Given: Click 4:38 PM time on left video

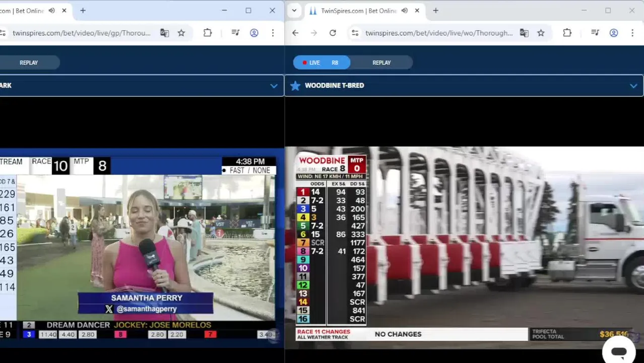Looking at the screenshot, I should click(x=250, y=161).
